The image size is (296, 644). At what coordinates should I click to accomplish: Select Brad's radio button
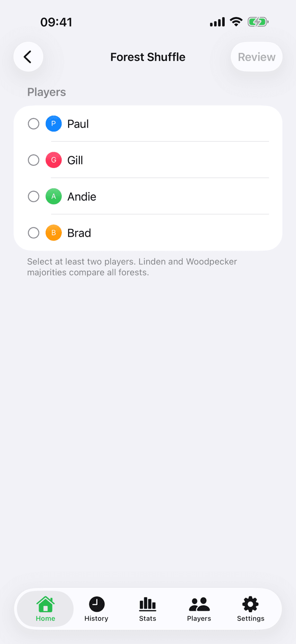[34, 233]
